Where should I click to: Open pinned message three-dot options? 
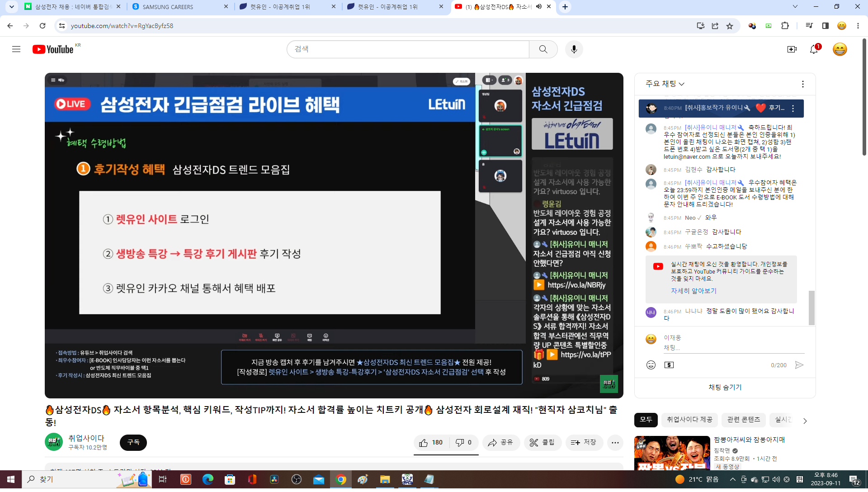[793, 109]
